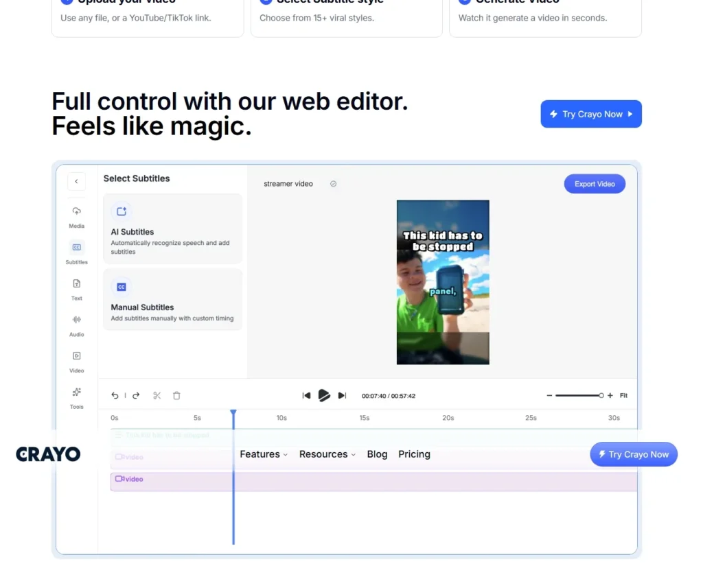The image size is (703, 588).
Task: Collapse sidebar with back chevron
Action: [x=76, y=182]
